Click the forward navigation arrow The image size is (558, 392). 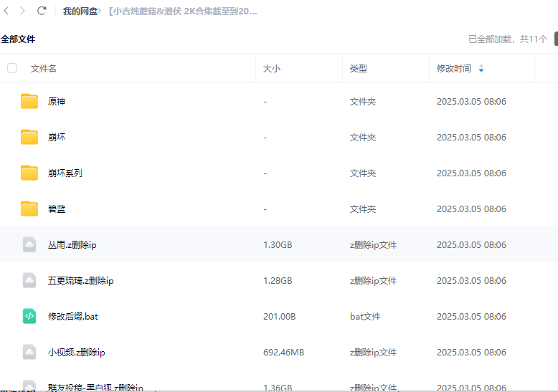click(23, 11)
